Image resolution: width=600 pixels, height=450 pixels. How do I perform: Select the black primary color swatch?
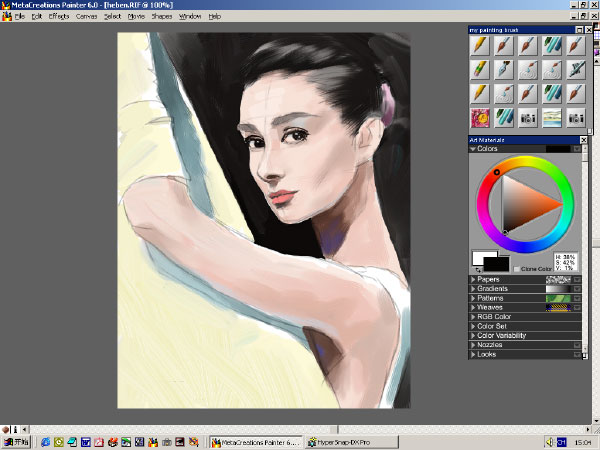coord(496,264)
